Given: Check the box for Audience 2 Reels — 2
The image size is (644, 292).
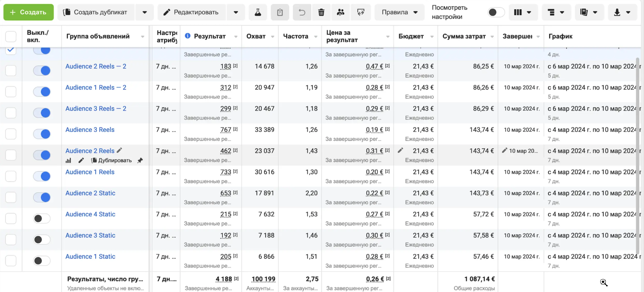Looking at the screenshot, I should [x=11, y=70].
